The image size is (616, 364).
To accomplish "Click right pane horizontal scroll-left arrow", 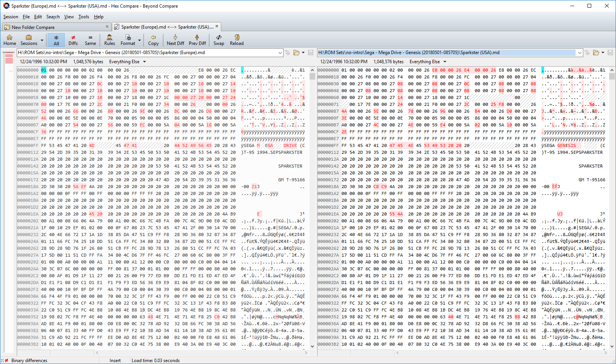I will point(397,353).
